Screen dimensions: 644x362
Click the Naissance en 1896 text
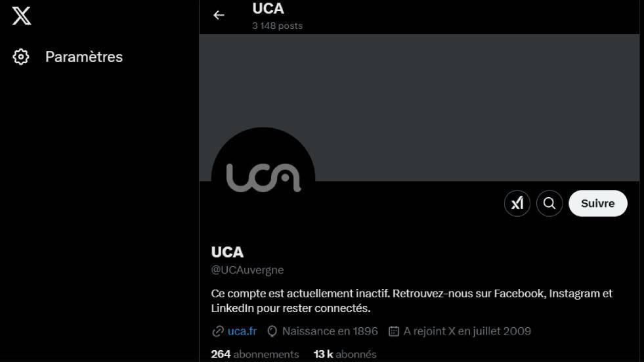tap(330, 331)
